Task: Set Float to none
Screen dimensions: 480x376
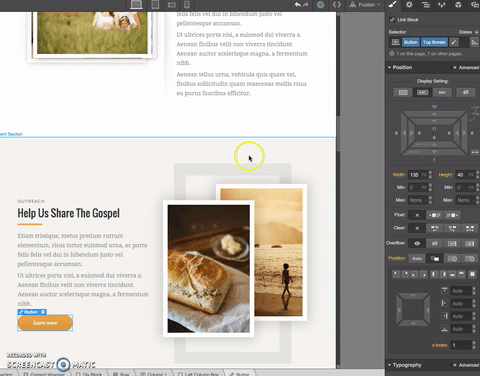Action: [417, 215]
